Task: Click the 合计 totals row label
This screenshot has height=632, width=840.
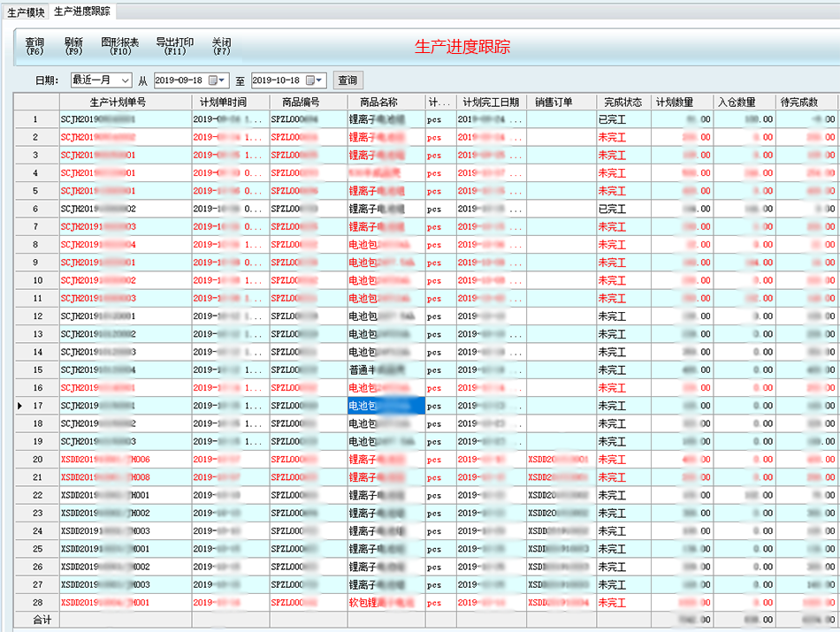Action: (x=42, y=620)
